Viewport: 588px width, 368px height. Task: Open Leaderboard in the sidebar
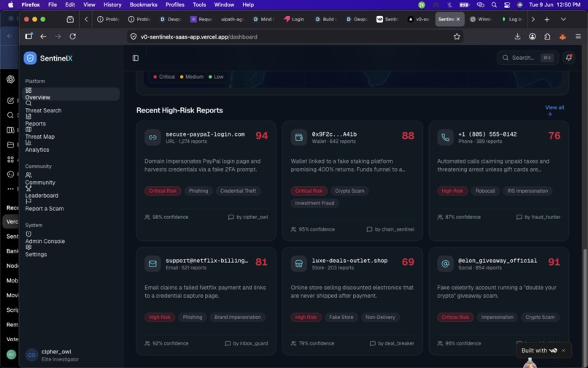click(70, 192)
